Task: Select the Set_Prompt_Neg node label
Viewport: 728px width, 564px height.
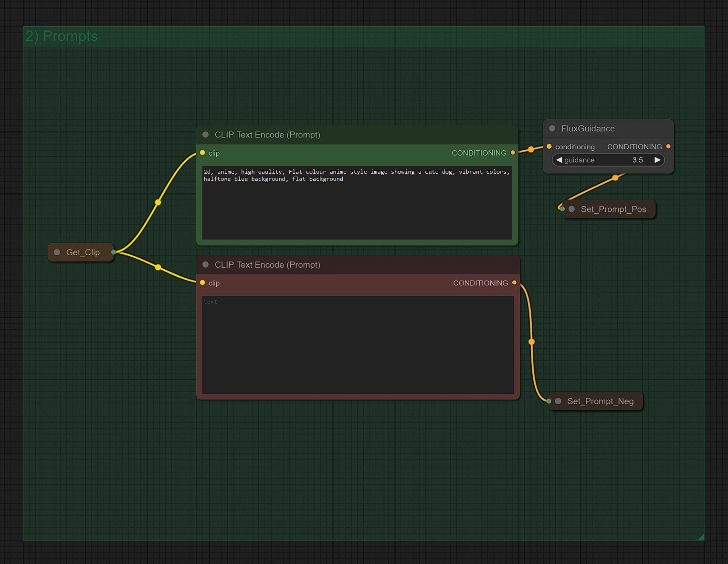Action: (x=601, y=401)
